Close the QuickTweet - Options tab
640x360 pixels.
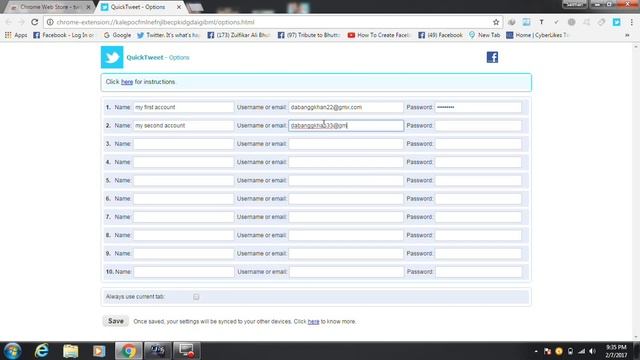pos(179,7)
